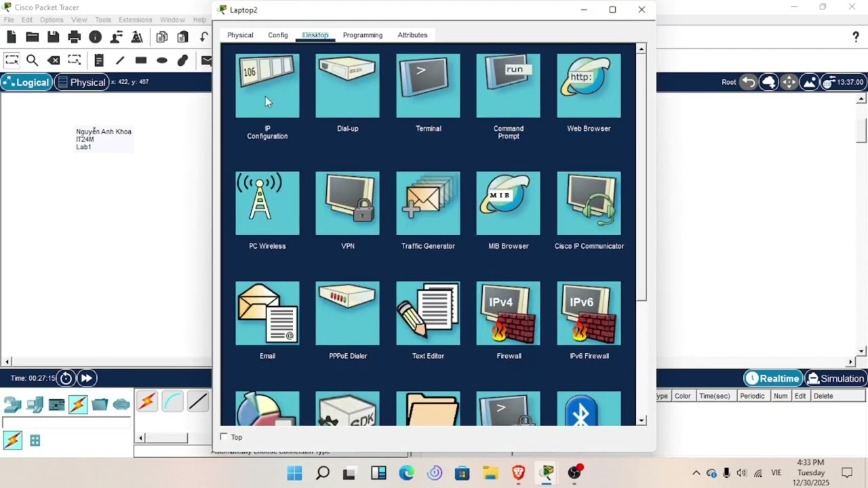This screenshot has width=868, height=488.
Task: Toggle the Top checkbox in Laptop2 window
Action: pos(224,437)
